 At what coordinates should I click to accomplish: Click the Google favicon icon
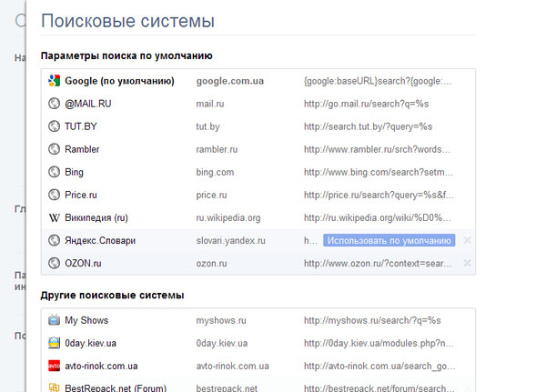(54, 81)
